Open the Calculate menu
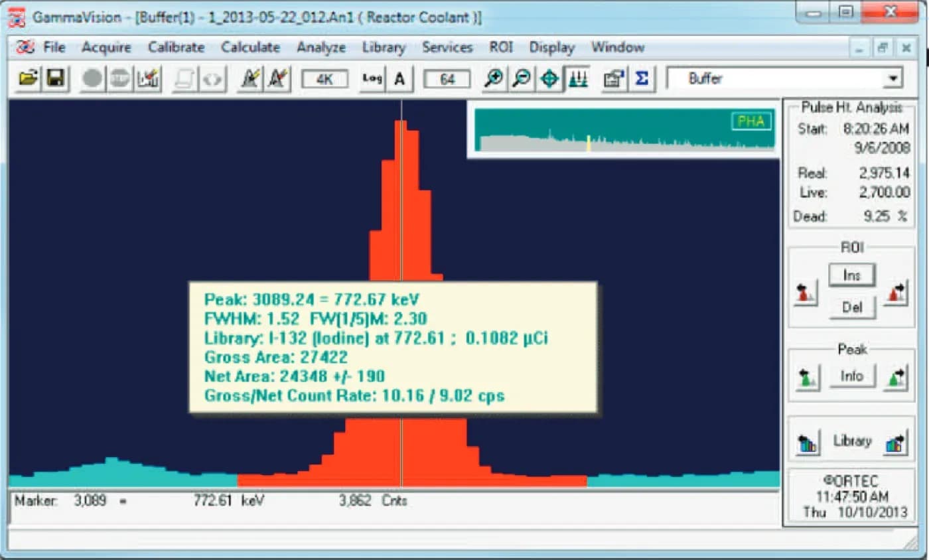 [x=250, y=47]
